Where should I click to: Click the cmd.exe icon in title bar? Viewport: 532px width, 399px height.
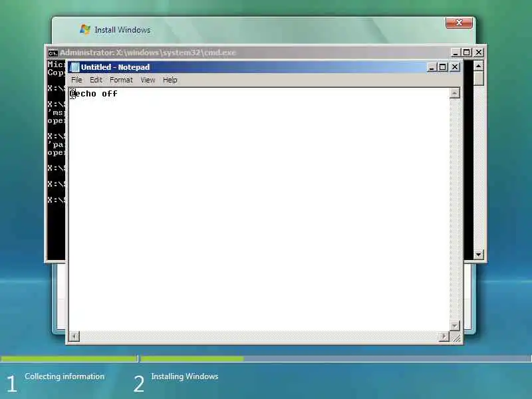pyautogui.click(x=53, y=53)
